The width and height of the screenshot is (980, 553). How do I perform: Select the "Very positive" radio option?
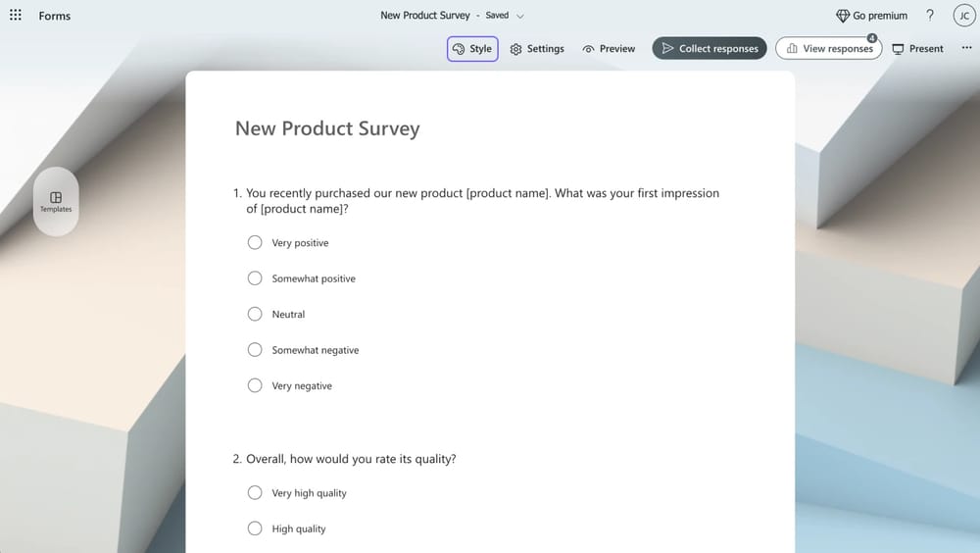coord(255,242)
